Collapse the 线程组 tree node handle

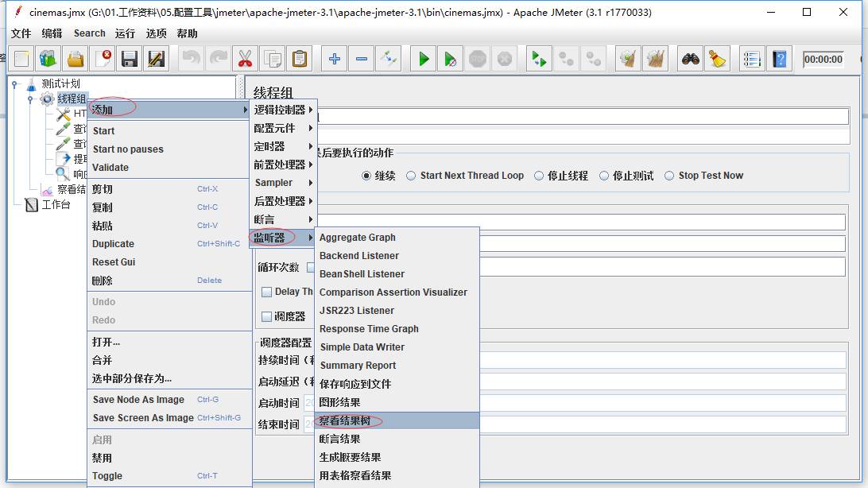pyautogui.click(x=30, y=99)
